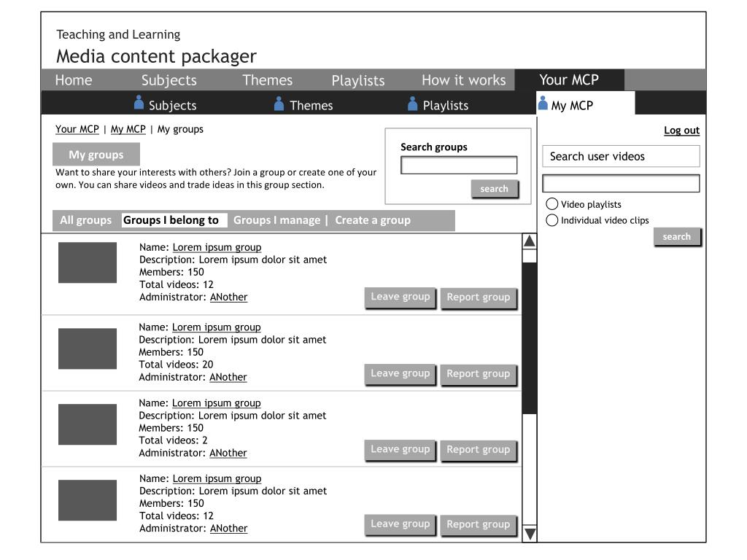Select the Groups I belong to tab

click(x=174, y=220)
